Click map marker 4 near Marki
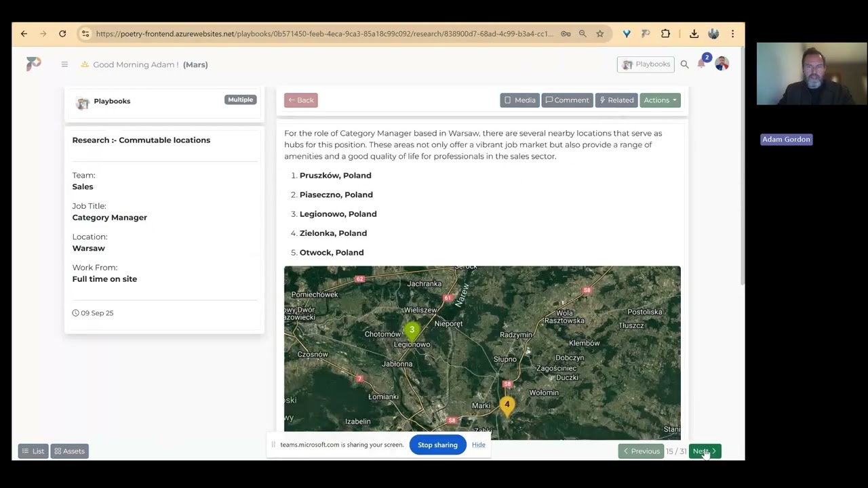The height and width of the screenshot is (488, 868). (x=507, y=406)
